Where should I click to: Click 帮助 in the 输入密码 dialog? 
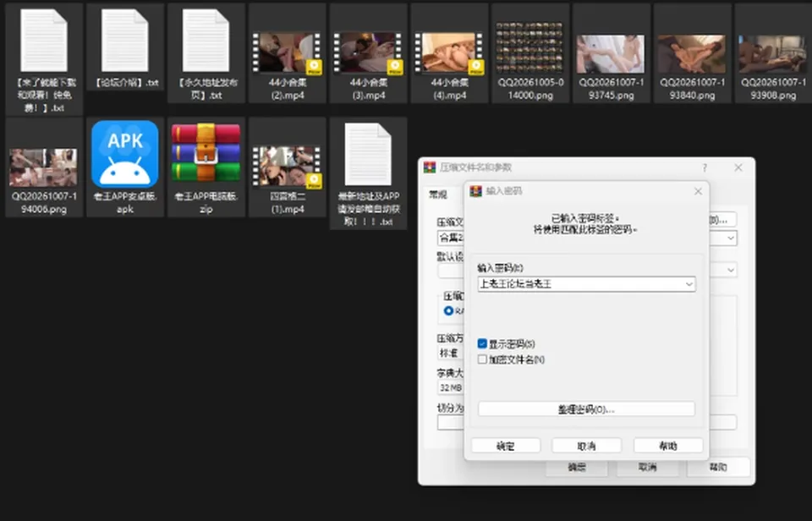668,446
